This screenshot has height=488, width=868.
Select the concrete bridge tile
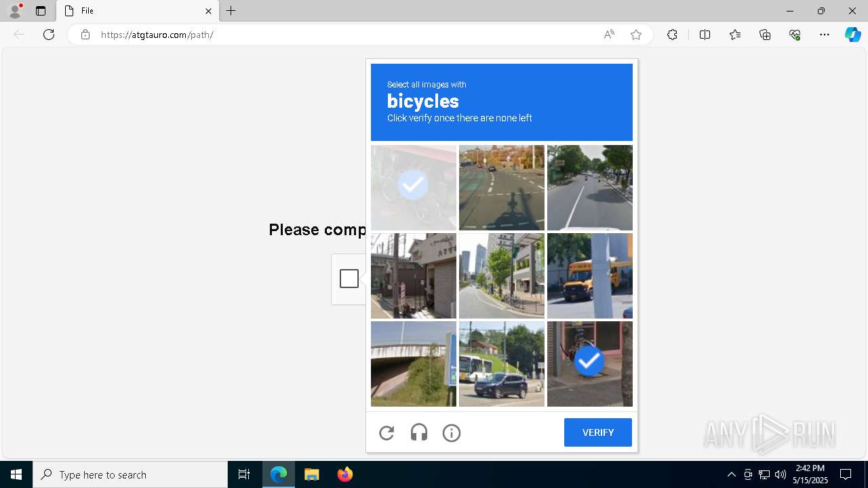[x=414, y=364]
